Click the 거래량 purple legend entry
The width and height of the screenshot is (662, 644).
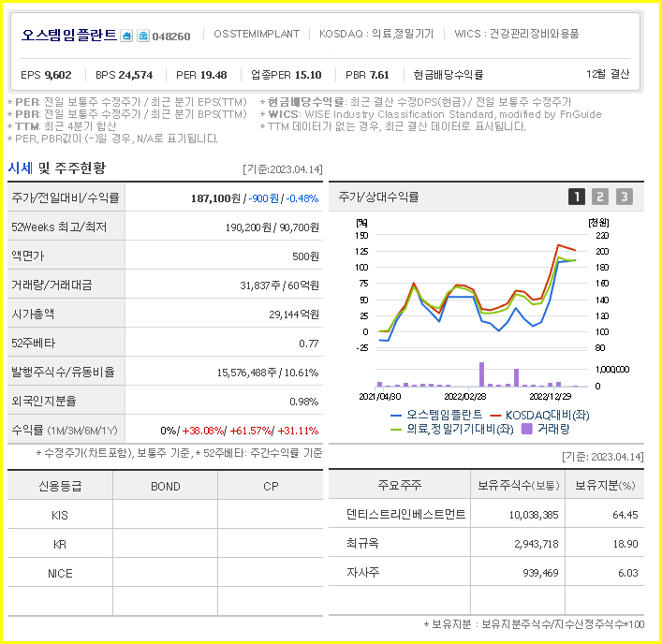click(546, 430)
